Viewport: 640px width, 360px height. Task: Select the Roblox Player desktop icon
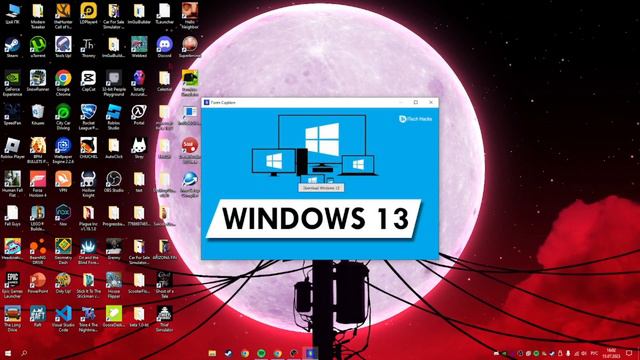click(x=12, y=148)
